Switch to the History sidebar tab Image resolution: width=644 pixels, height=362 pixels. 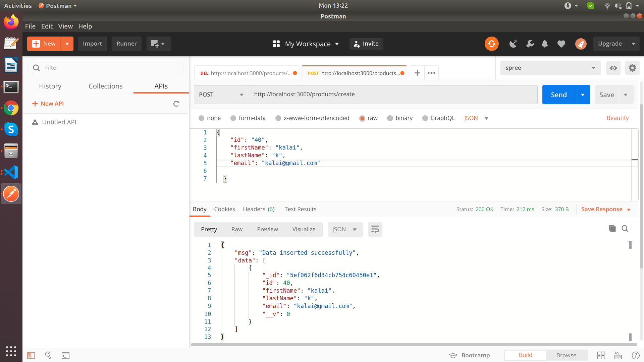50,86
